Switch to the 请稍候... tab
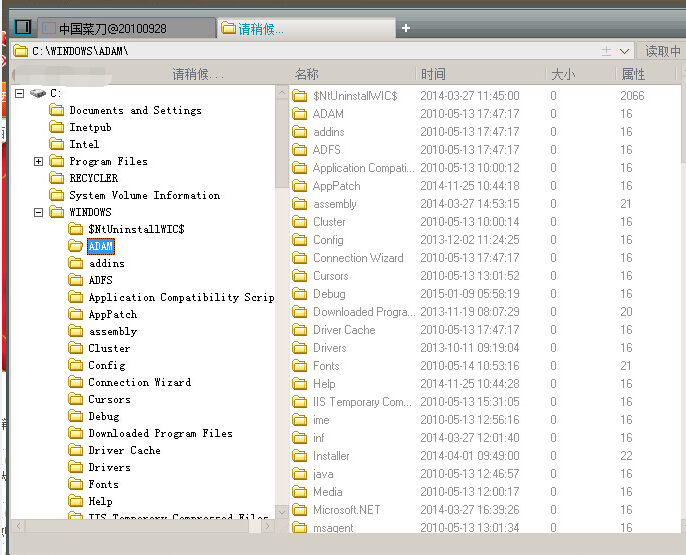Image resolution: width=686 pixels, height=555 pixels. pyautogui.click(x=306, y=28)
